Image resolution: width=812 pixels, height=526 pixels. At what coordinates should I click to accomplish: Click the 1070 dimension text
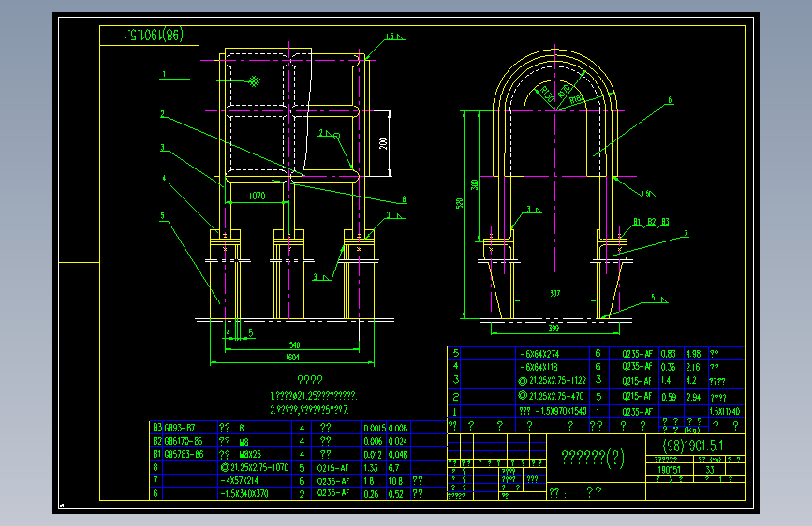pyautogui.click(x=257, y=196)
